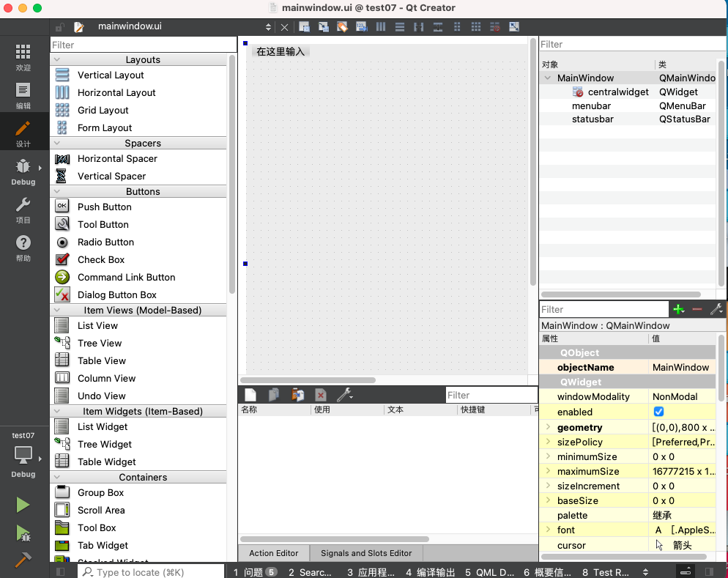Switch to the Debug mode in the sidebar

[23, 172]
